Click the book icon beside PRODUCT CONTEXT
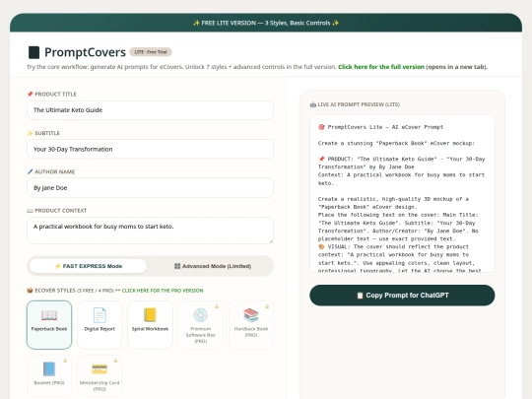The image size is (532, 399). click(x=30, y=211)
